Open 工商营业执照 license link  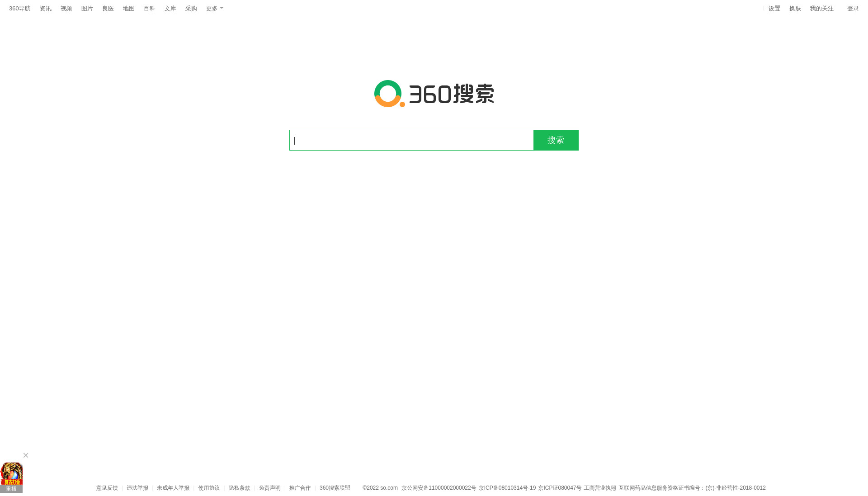600,488
